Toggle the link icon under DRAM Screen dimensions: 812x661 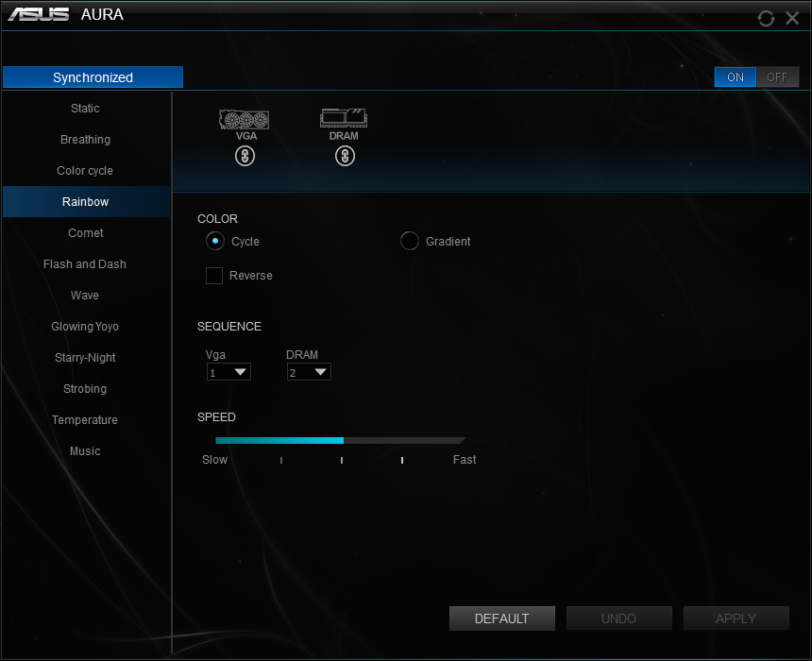coord(345,156)
